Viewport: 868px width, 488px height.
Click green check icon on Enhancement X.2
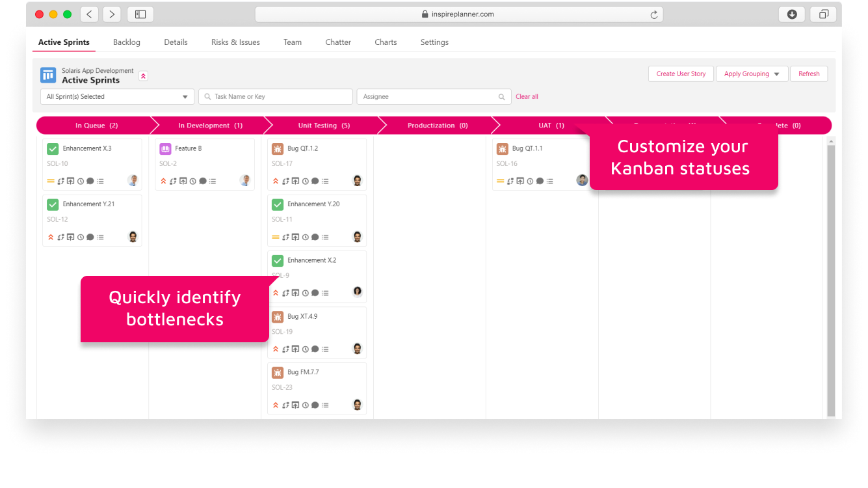pyautogui.click(x=278, y=261)
